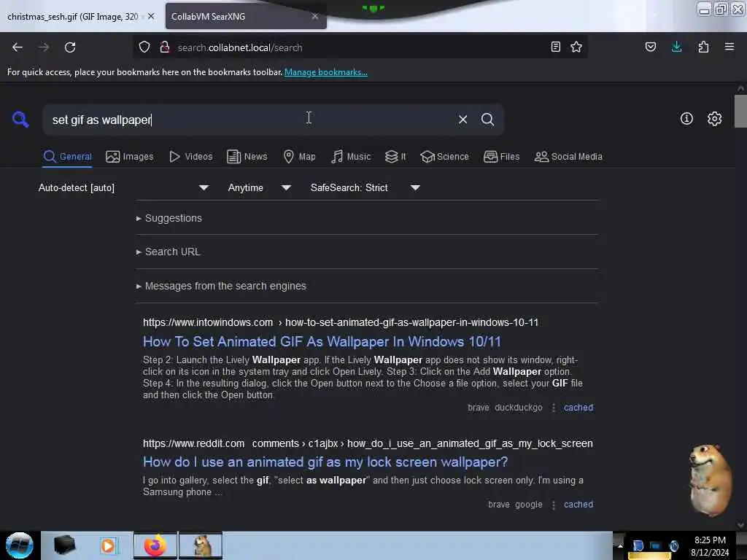Select the General search category
The width and height of the screenshot is (747, 560).
point(67,157)
